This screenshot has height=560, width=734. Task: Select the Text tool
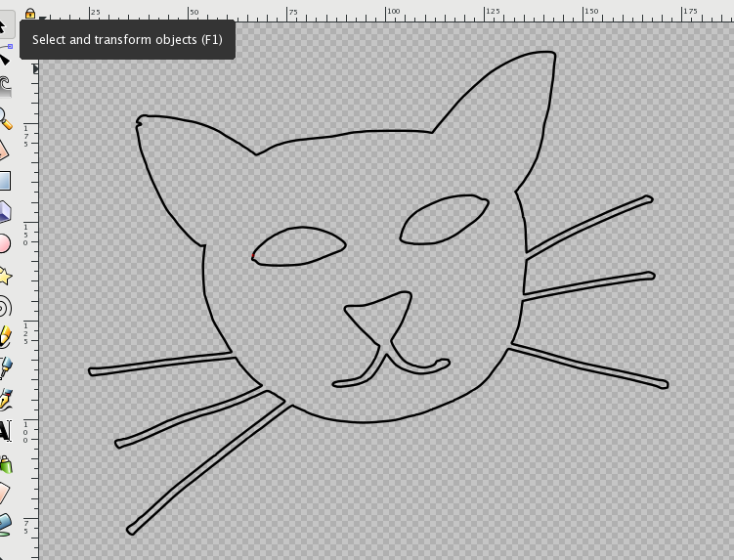(4, 431)
